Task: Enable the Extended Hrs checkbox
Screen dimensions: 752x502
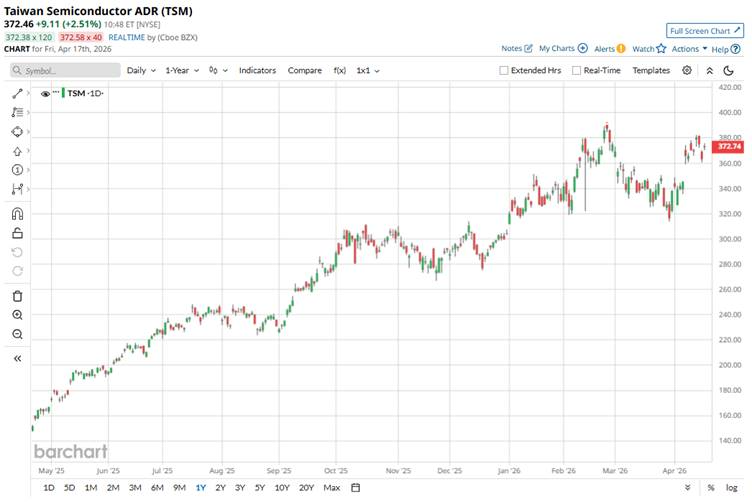Action: coord(504,71)
